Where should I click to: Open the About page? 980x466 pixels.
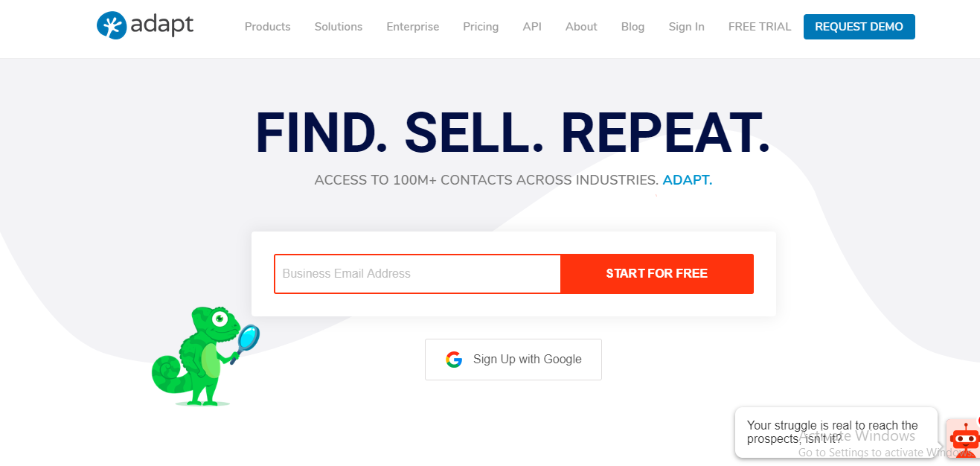click(581, 27)
